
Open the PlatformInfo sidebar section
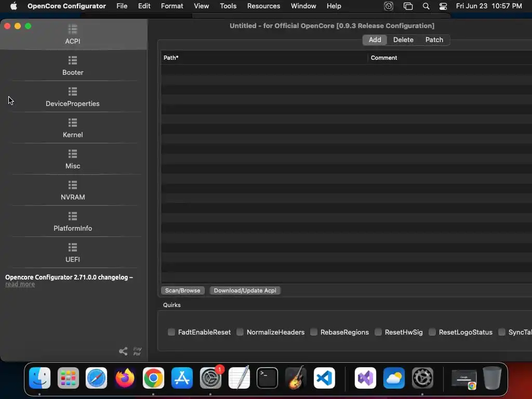pyautogui.click(x=73, y=222)
